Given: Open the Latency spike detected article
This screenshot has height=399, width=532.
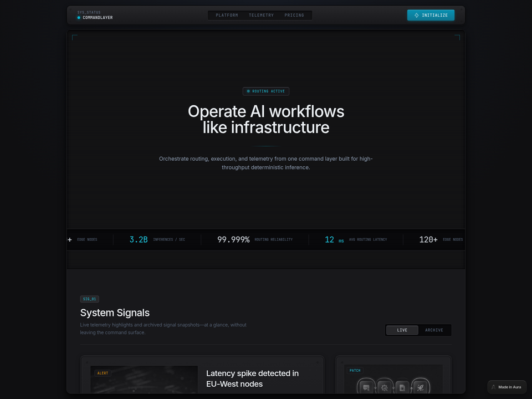Looking at the screenshot, I should point(253,378).
